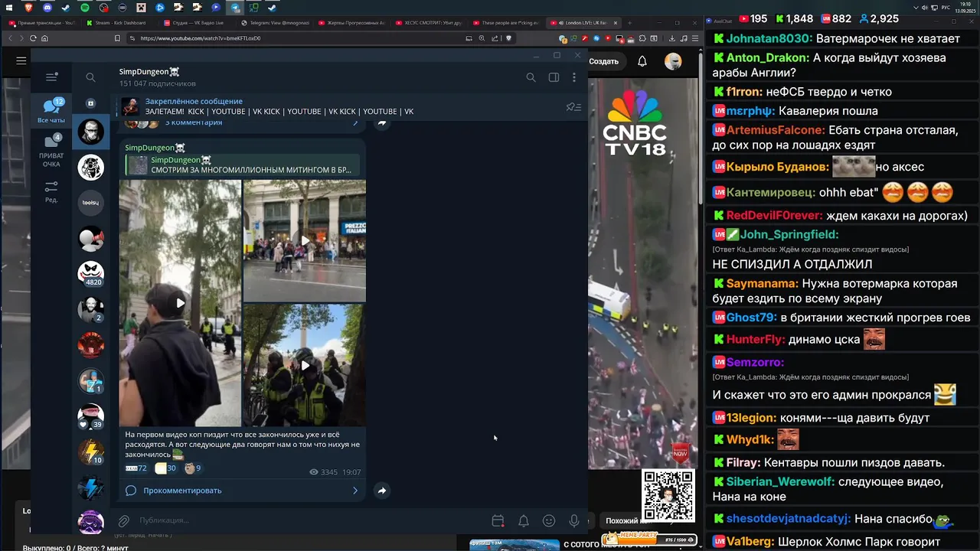The image size is (980, 551).
Task: Open the Windows Start button
Action: 9,8
